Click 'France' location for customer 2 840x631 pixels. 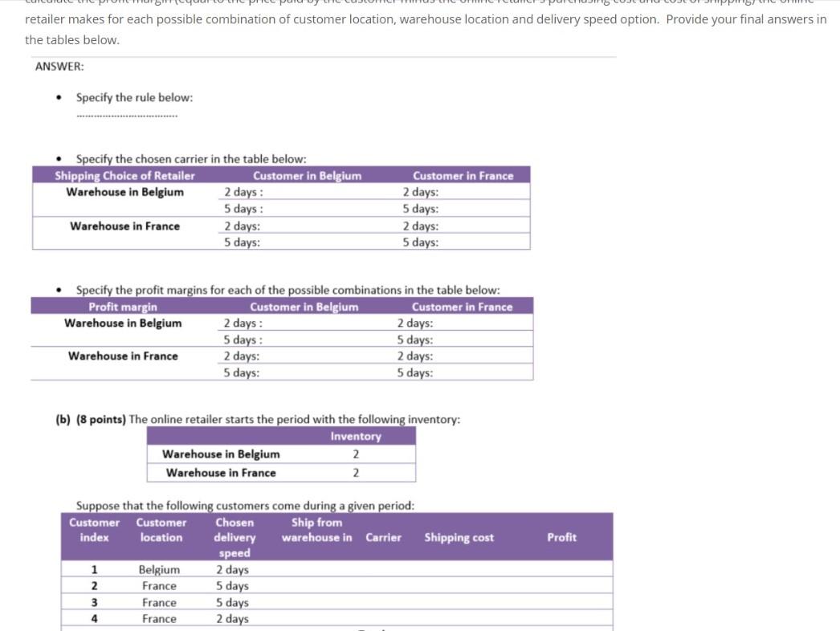(159, 586)
